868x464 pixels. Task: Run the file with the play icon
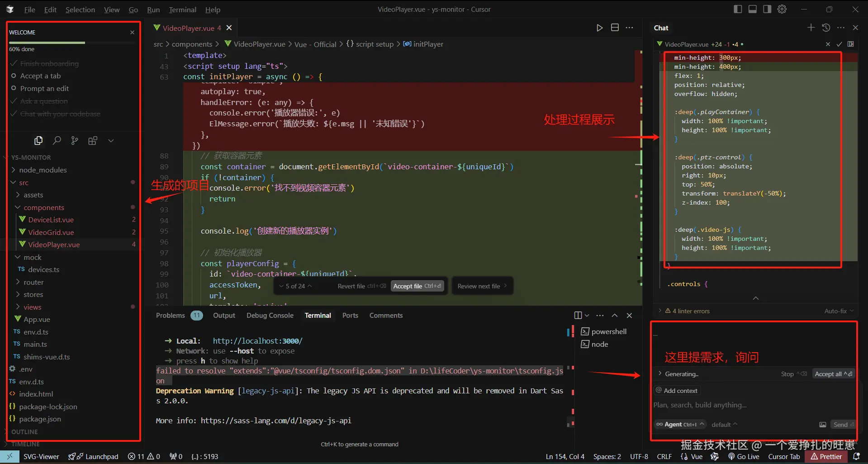click(600, 28)
